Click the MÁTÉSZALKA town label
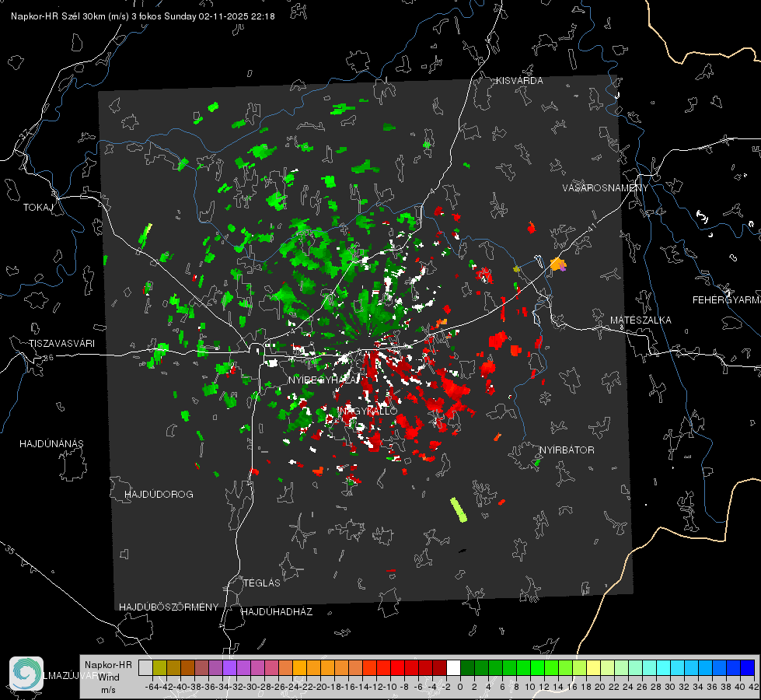This screenshot has height=700, width=761. coord(641,320)
